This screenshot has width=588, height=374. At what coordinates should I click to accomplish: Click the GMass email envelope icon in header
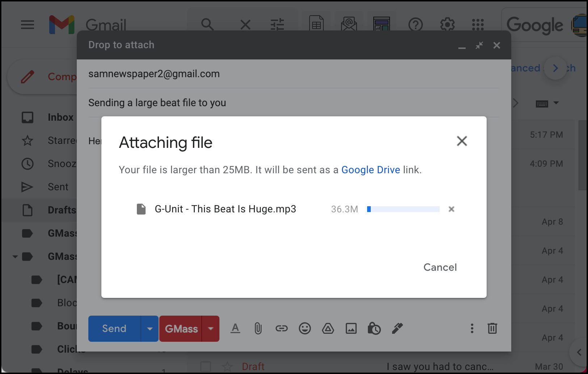coord(349,24)
